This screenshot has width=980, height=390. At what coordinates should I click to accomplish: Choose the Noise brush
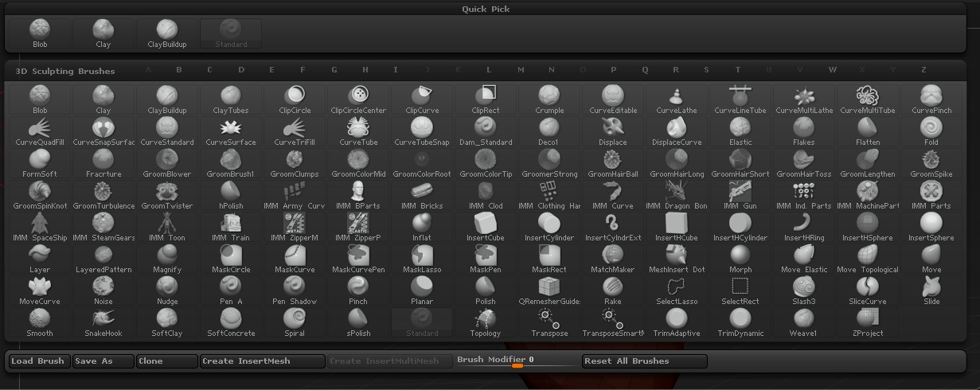click(103, 291)
